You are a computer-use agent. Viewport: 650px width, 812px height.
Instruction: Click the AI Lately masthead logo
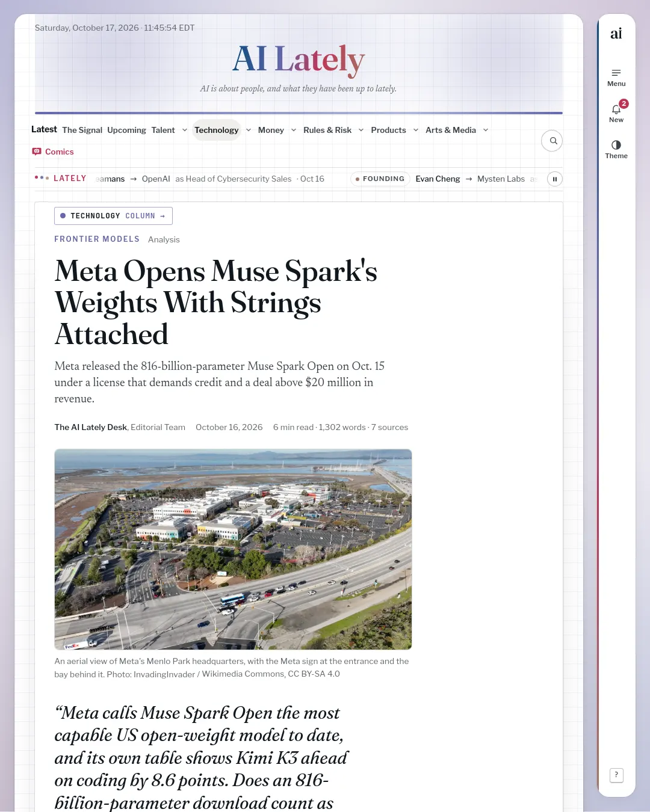click(x=299, y=59)
